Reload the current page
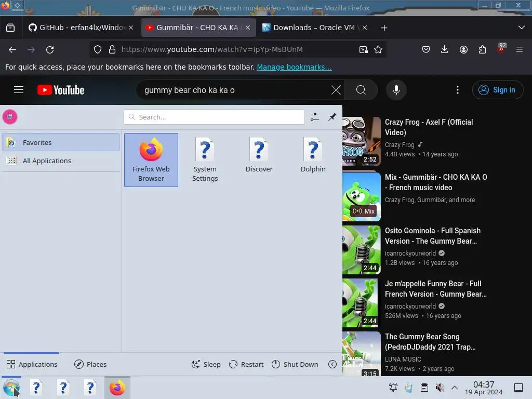This screenshot has width=532, height=399. click(x=50, y=49)
